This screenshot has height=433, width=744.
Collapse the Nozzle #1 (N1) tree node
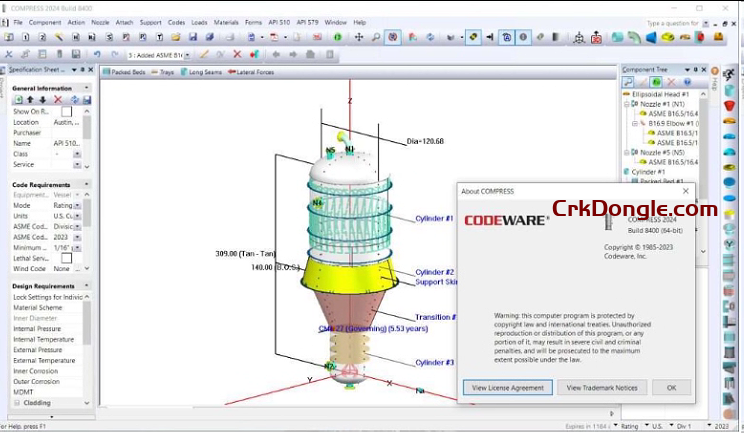[x=625, y=104]
